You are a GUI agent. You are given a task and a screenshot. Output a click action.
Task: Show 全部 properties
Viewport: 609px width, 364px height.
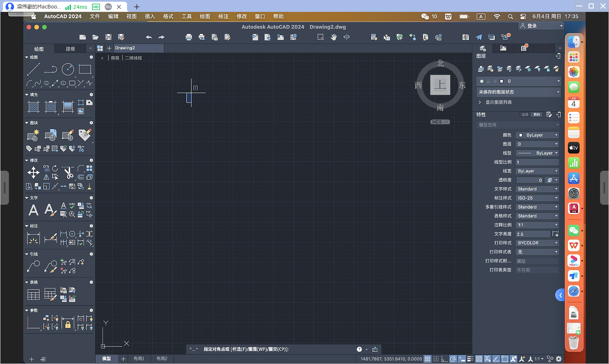point(525,115)
